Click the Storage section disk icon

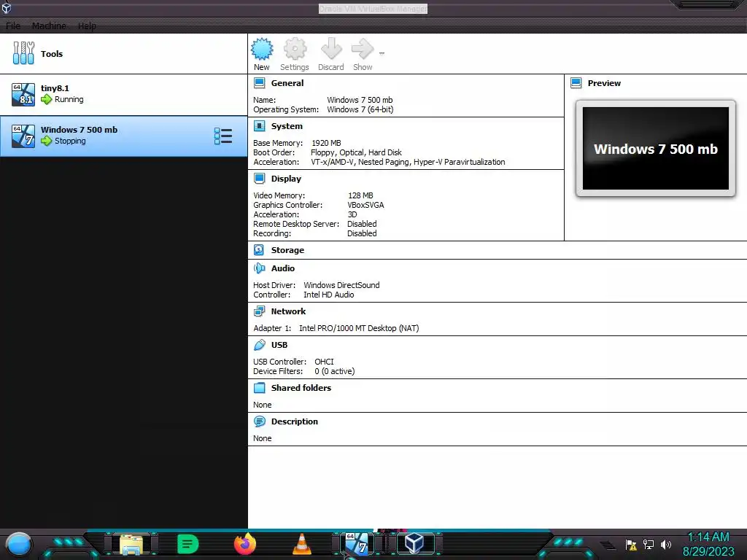click(259, 250)
